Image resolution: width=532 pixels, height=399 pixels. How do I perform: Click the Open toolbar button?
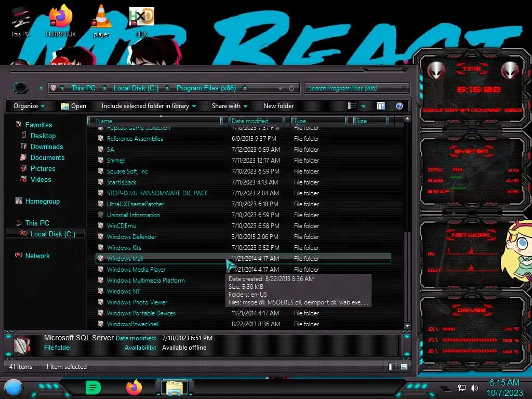click(73, 106)
